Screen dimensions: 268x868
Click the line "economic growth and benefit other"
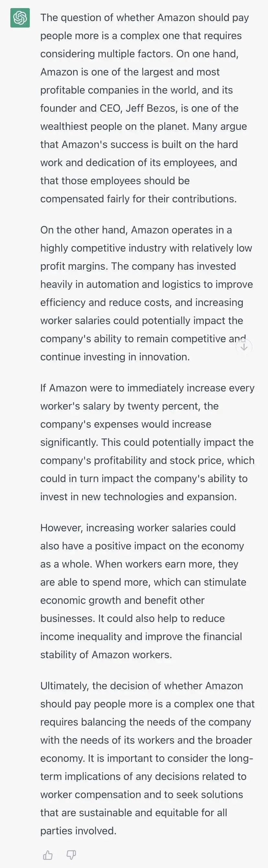click(x=122, y=600)
